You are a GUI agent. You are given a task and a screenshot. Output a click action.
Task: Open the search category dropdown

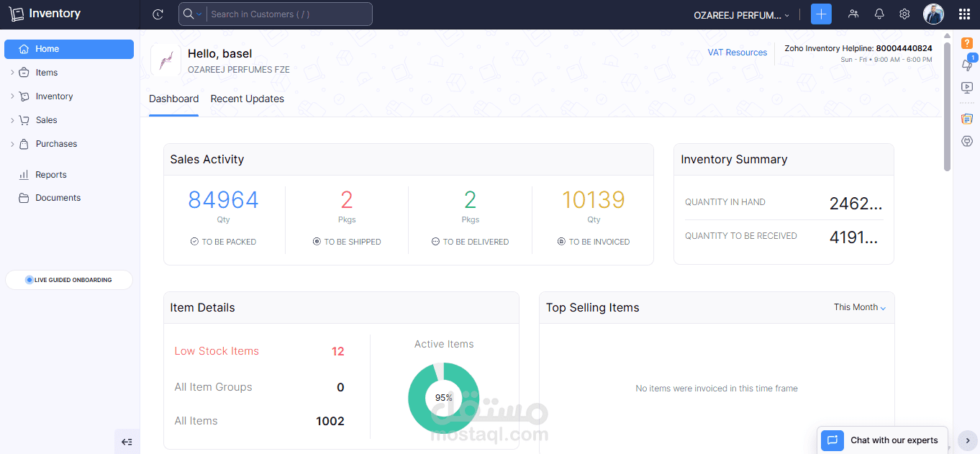[192, 14]
